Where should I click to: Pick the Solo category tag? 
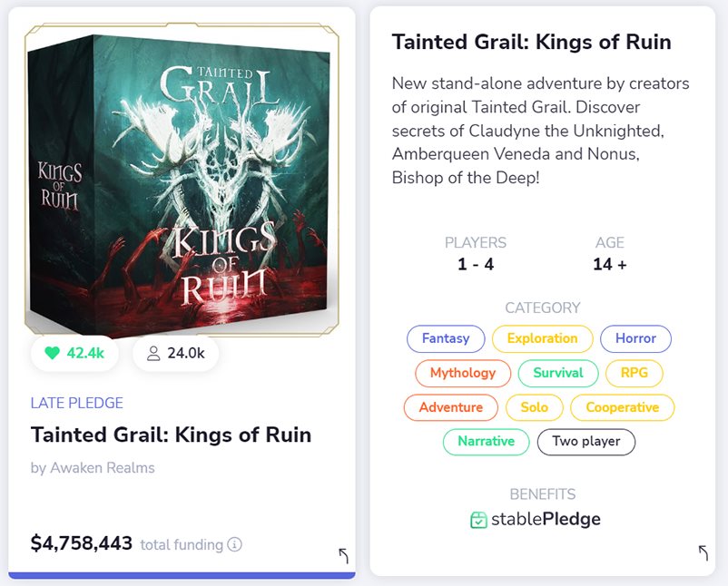535,407
